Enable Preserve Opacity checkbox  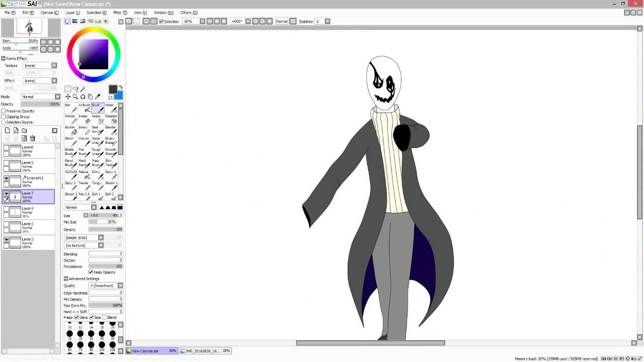[x=4, y=111]
